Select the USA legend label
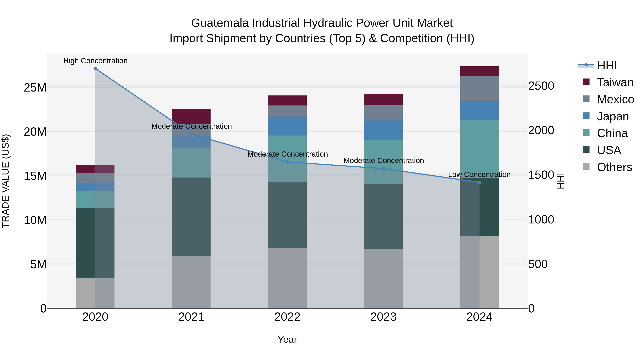Viewport: 644px width, 362px height. click(609, 150)
